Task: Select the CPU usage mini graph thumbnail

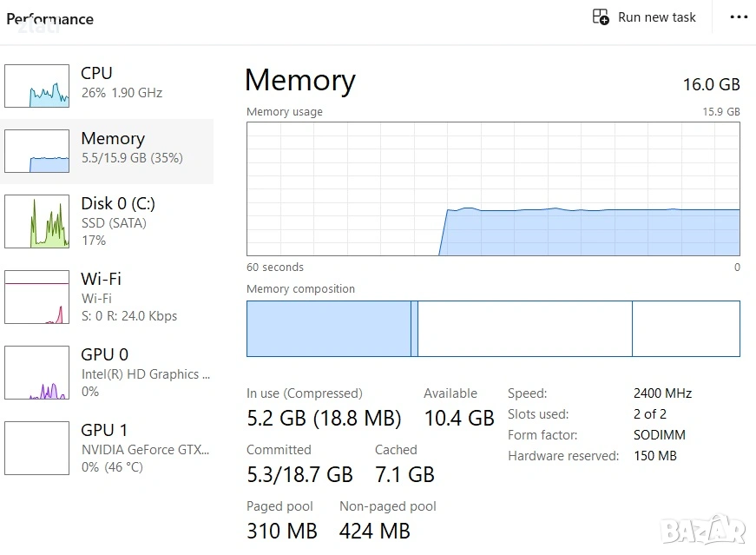Action: (x=36, y=85)
